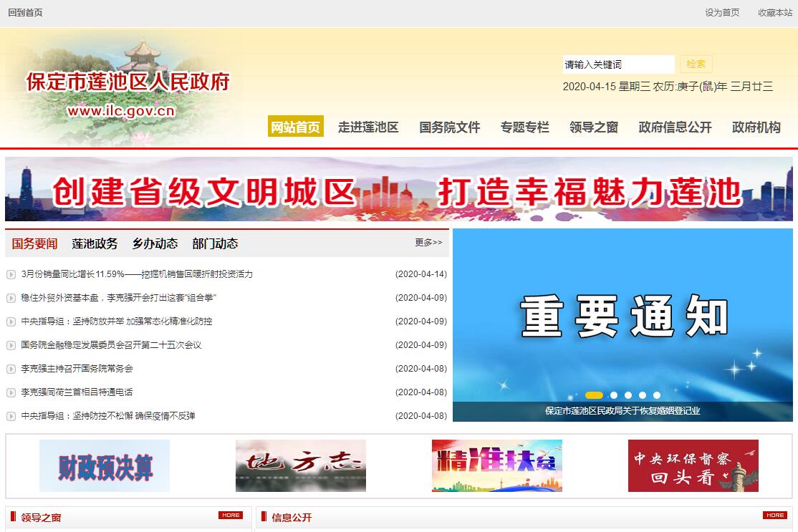Click the site logo 保定市莲池区人民政府
Image resolution: width=798 pixels, height=532 pixels.
point(128,82)
